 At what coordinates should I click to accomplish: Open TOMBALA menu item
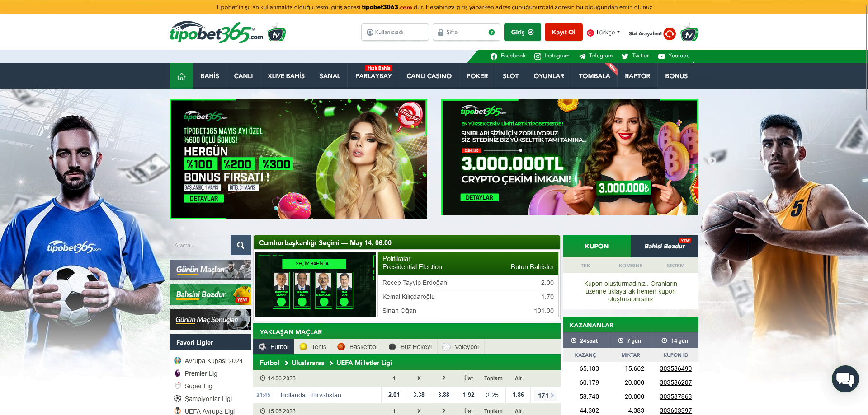594,76
